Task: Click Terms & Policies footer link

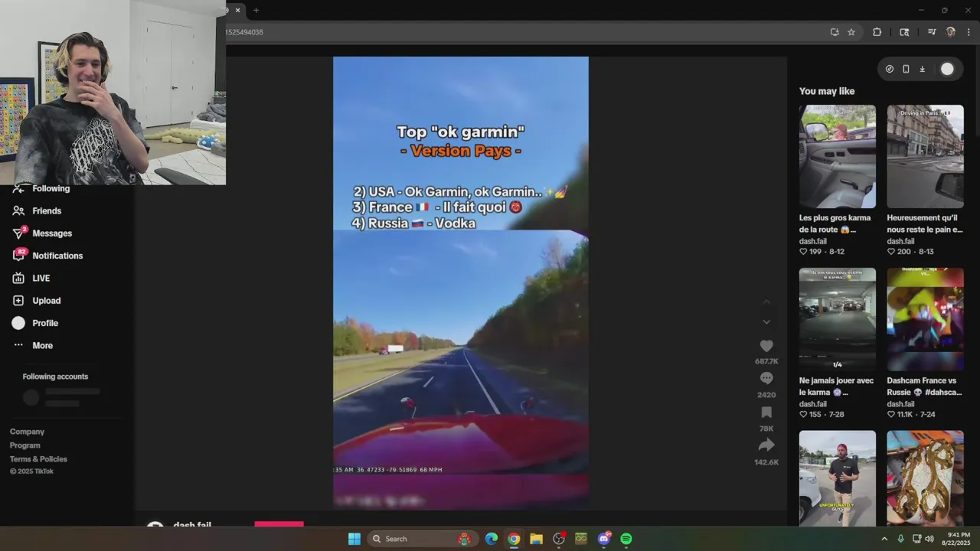Action: (x=38, y=459)
